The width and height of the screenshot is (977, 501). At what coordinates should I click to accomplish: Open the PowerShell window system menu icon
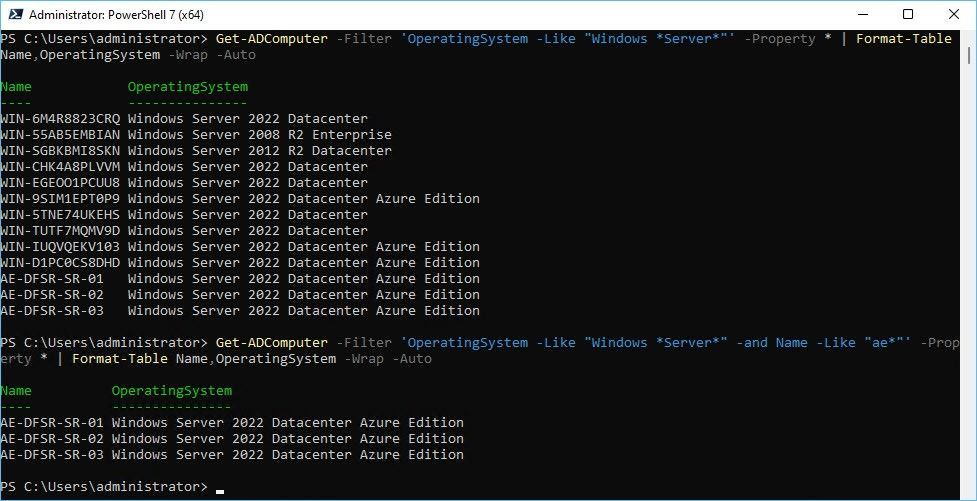pos(16,14)
